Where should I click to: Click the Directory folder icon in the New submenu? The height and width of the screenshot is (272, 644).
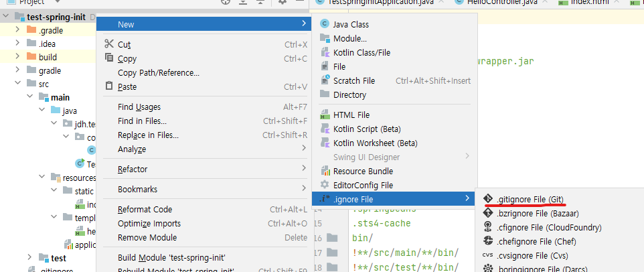click(x=325, y=94)
